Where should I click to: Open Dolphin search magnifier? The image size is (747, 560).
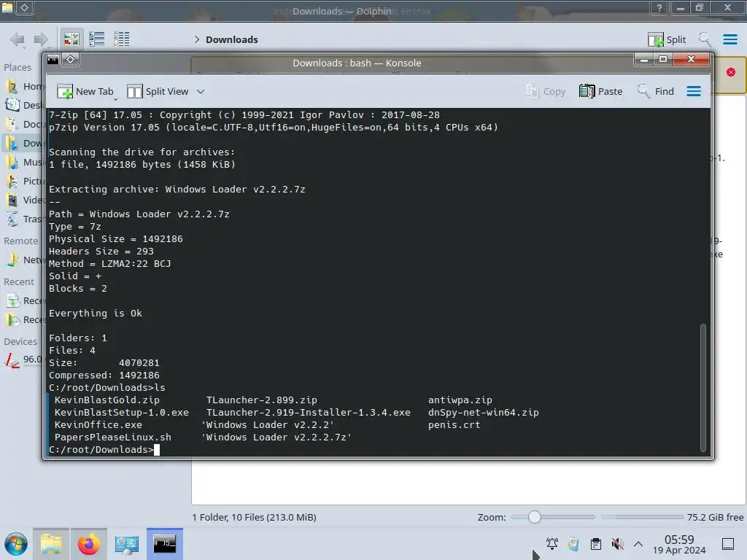click(705, 39)
